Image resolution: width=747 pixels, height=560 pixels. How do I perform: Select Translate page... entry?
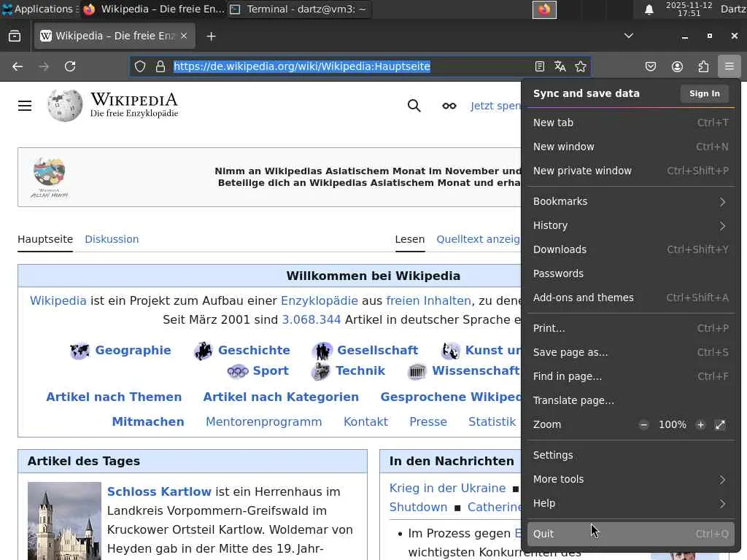[x=631, y=400]
